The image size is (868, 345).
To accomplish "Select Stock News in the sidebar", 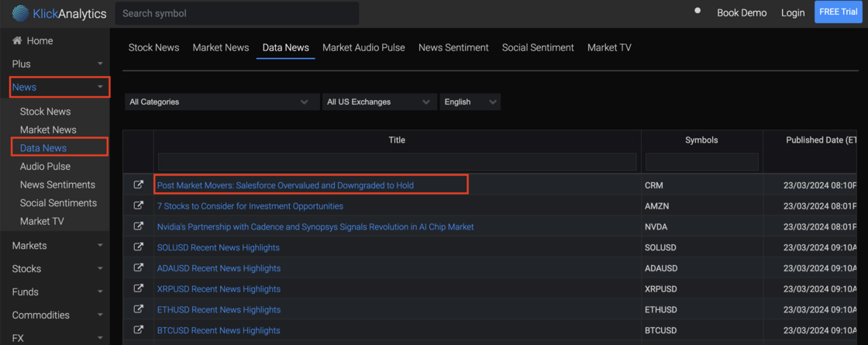I will coord(46,112).
